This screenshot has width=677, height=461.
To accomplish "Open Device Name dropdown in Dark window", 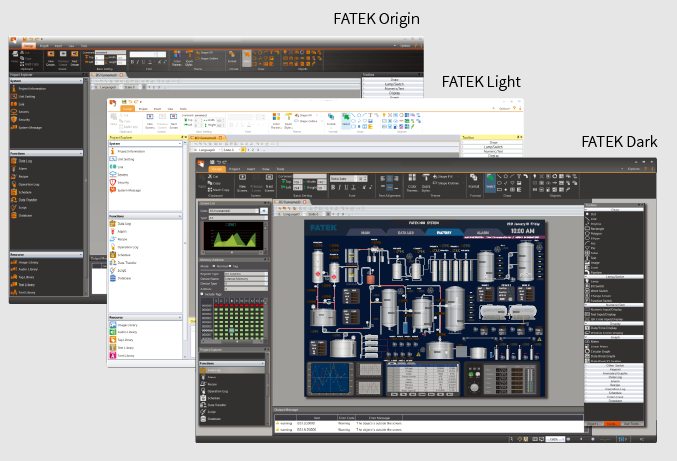I will click(x=246, y=279).
